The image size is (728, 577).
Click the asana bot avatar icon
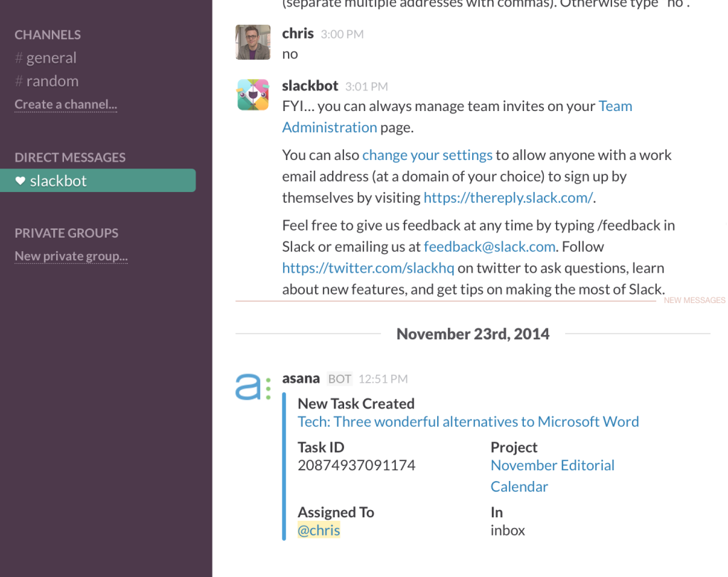coord(253,387)
